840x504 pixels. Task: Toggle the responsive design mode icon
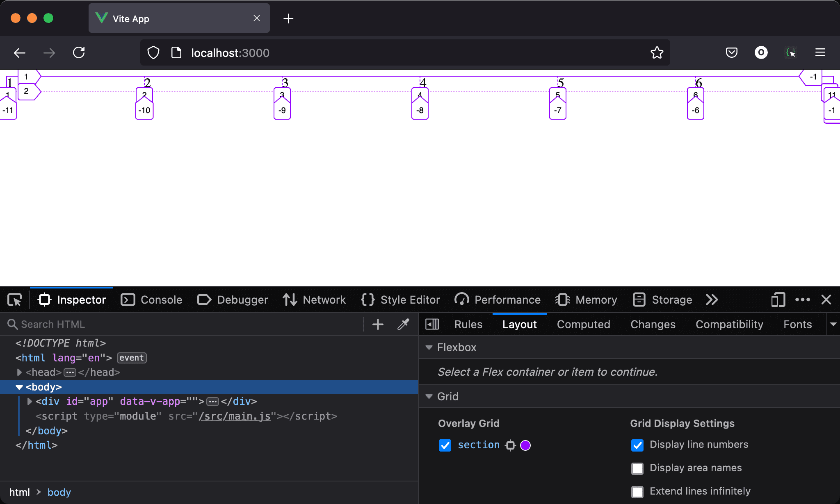coord(778,300)
